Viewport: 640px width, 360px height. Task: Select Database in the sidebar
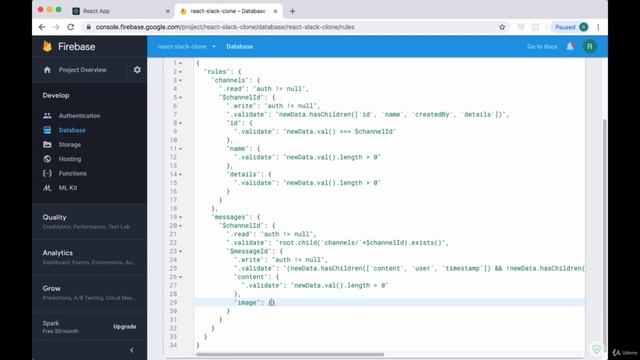click(72, 130)
